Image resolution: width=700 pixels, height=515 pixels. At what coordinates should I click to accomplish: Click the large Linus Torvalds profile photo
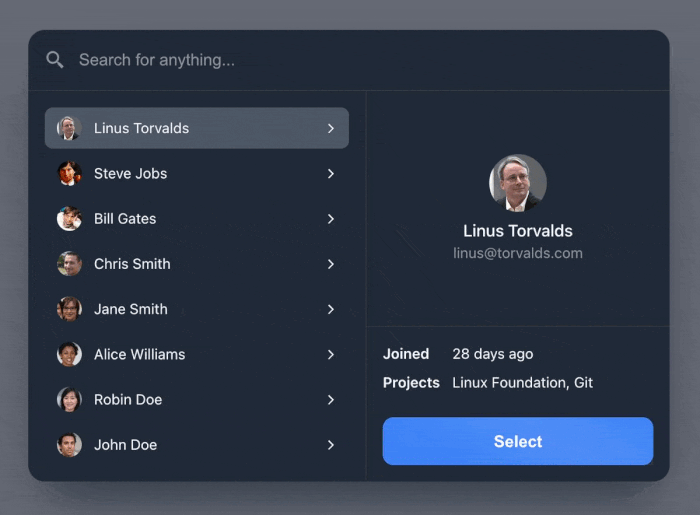[x=518, y=183]
